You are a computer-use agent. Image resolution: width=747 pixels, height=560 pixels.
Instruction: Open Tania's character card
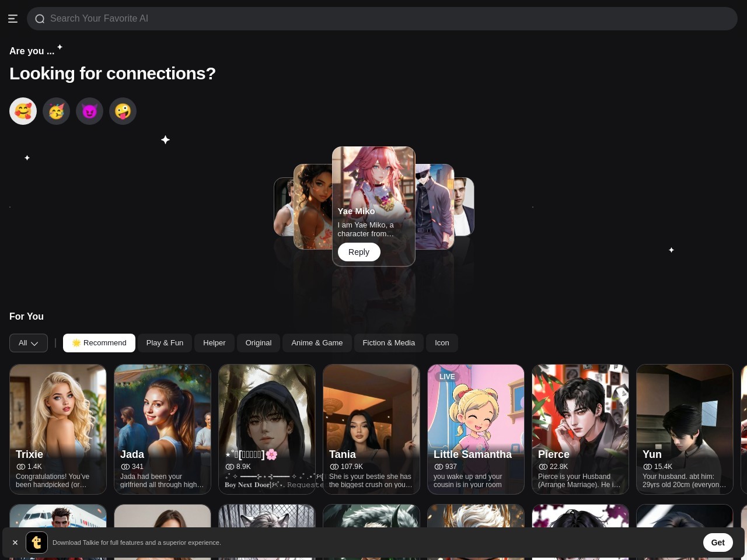371,429
